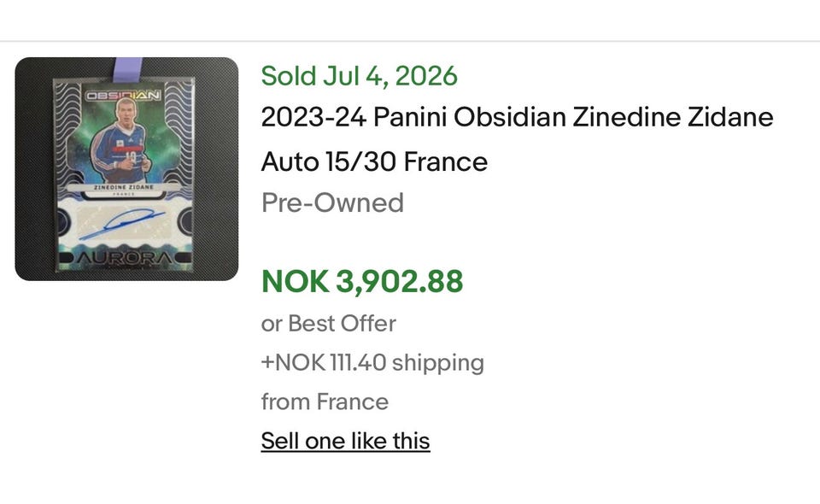Click the 'Pre-Owned' condition label
The image size is (820, 504).
click(x=332, y=202)
